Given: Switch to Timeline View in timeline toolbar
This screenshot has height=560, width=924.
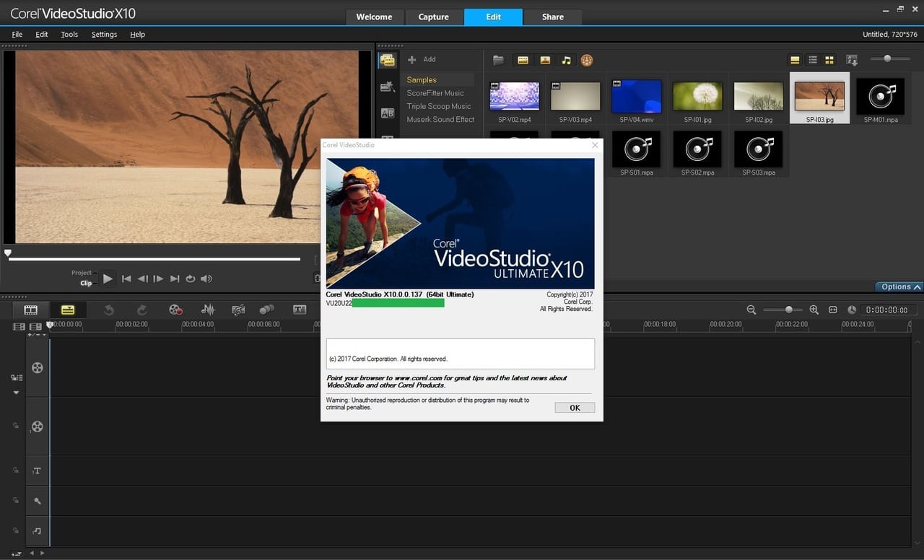Looking at the screenshot, I should coord(68,310).
